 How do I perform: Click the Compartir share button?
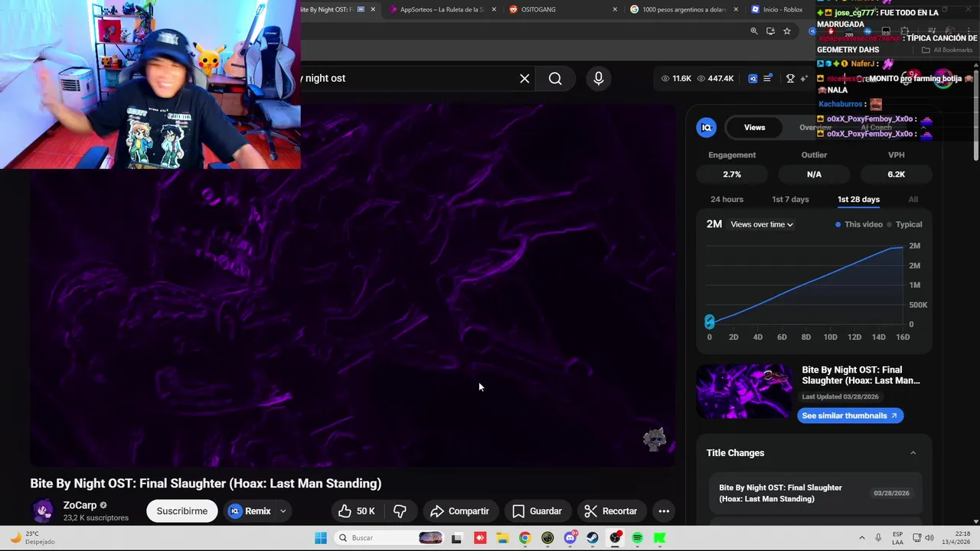click(459, 511)
